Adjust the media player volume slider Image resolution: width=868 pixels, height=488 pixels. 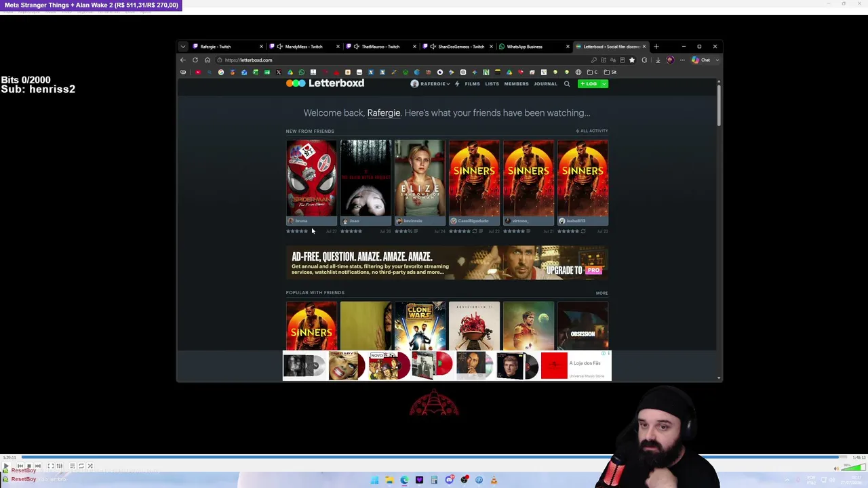(854, 467)
